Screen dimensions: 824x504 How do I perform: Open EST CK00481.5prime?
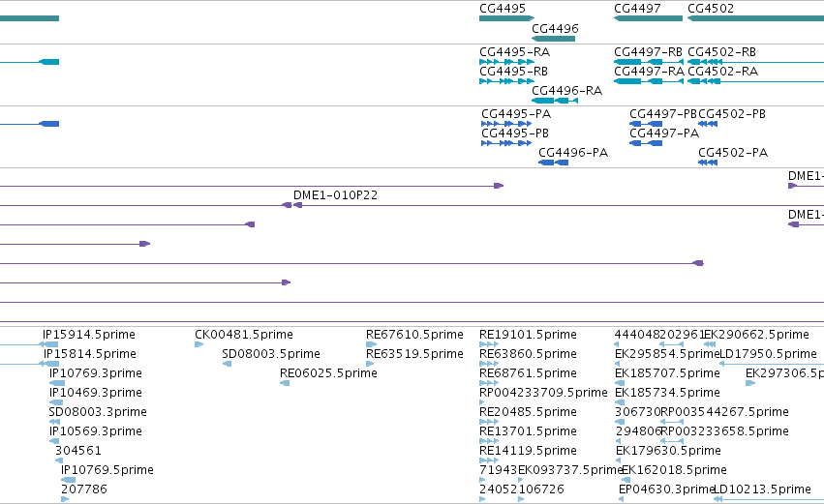point(244,335)
